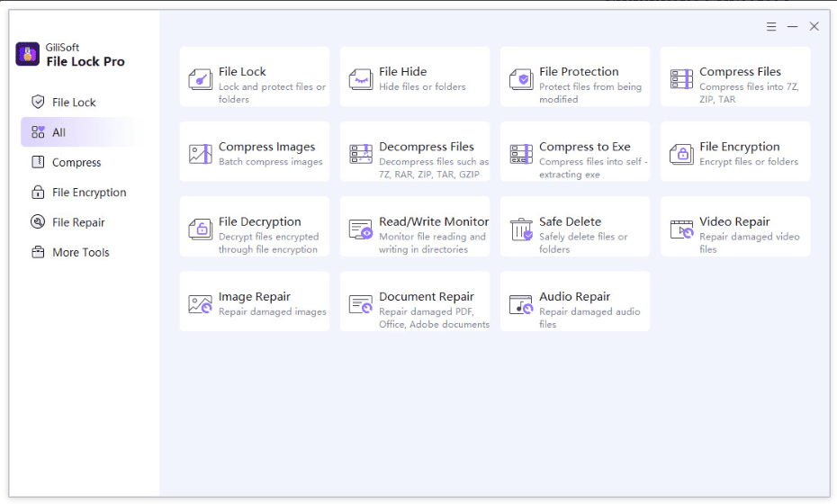Image resolution: width=837 pixels, height=504 pixels.
Task: Open the hamburger menu in title bar
Action: 771,27
